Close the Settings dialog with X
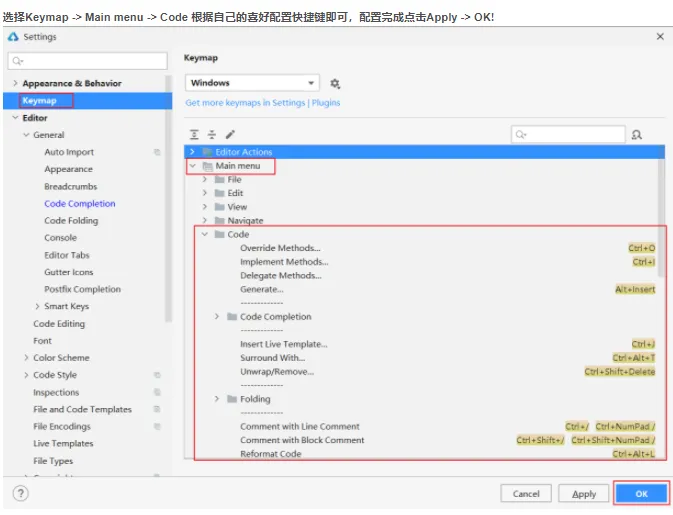 (x=660, y=36)
